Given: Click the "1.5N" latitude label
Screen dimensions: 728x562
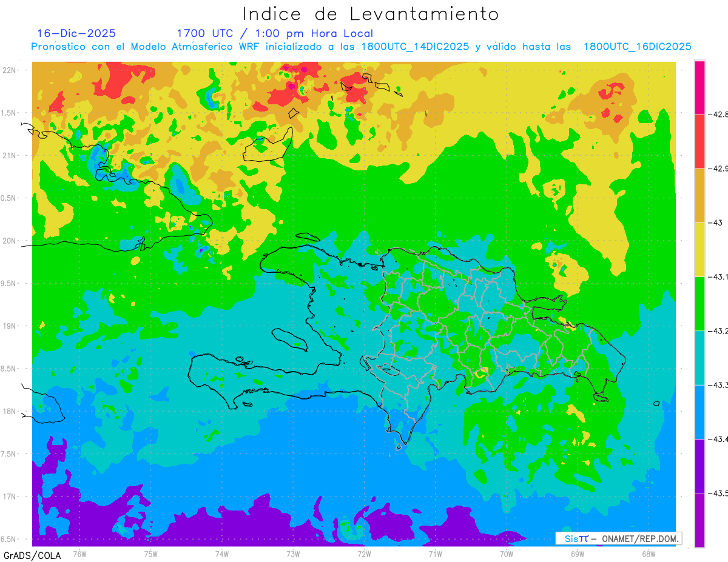Looking at the screenshot, I should pos(10,113).
